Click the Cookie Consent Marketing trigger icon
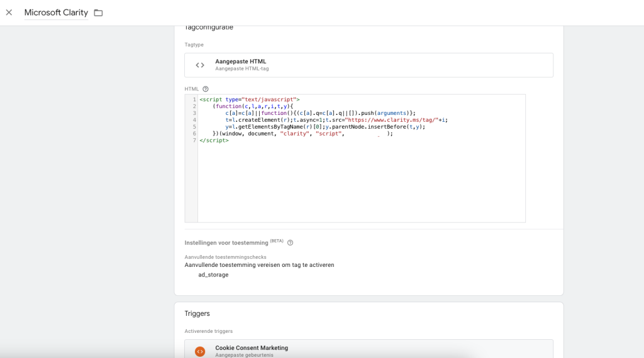644x358 pixels. point(200,352)
